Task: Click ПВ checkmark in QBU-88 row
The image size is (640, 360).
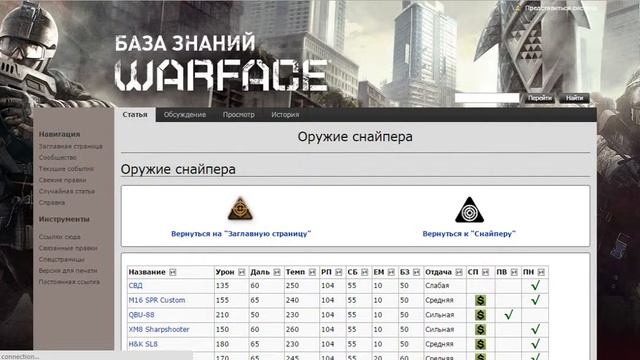Action: (x=509, y=315)
